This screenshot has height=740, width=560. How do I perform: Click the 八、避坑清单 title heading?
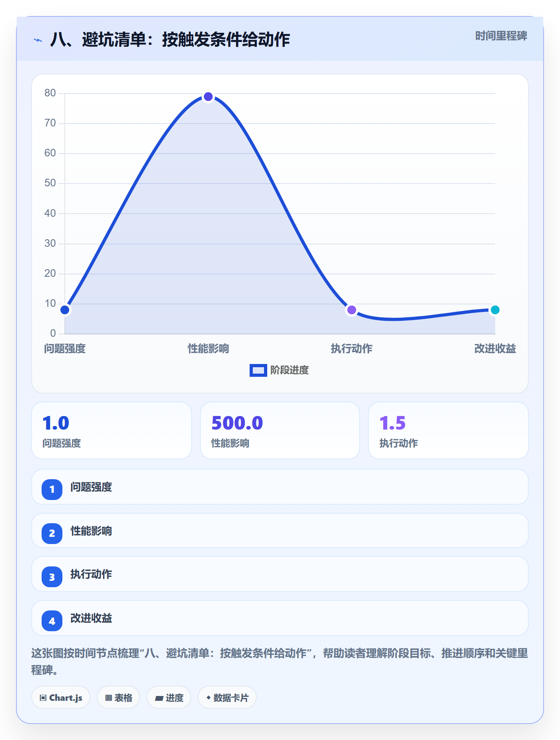(x=170, y=40)
